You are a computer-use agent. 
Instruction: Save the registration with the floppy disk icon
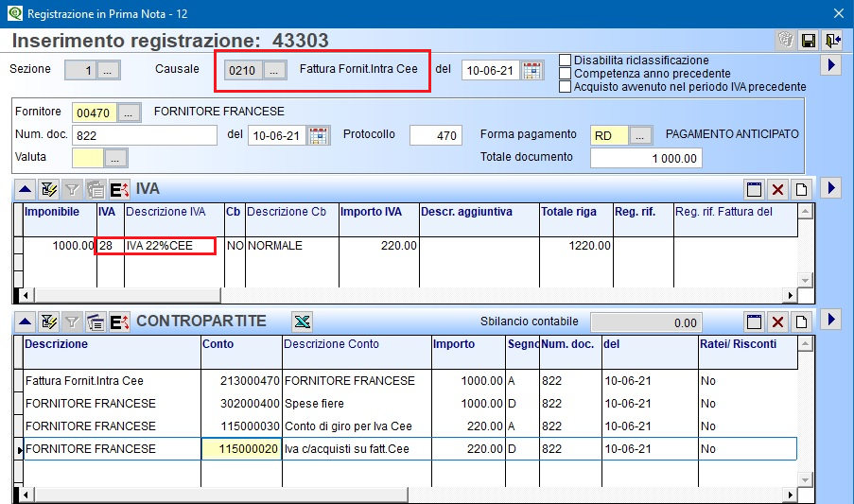pyautogui.click(x=809, y=41)
